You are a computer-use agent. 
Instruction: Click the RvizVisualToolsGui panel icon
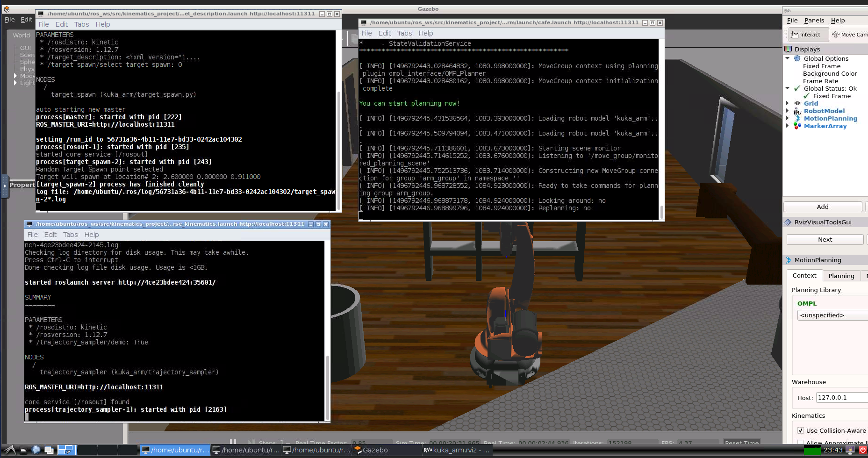pos(788,222)
